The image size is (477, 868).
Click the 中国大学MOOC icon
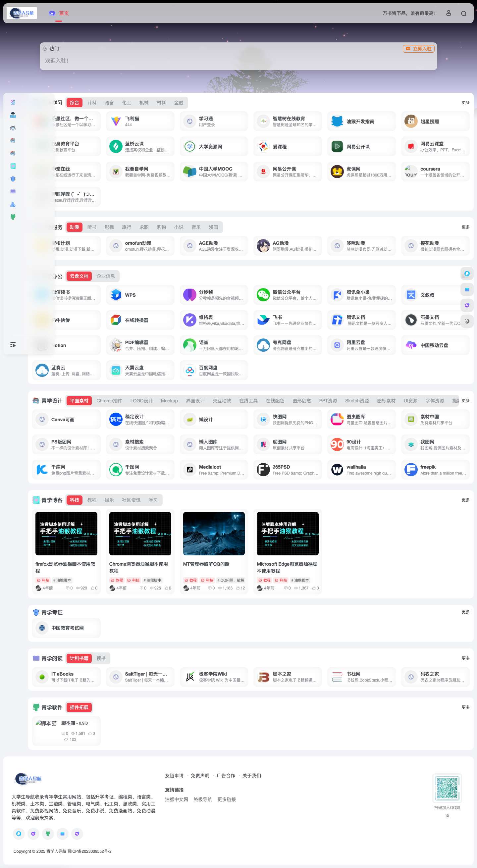coord(189,172)
